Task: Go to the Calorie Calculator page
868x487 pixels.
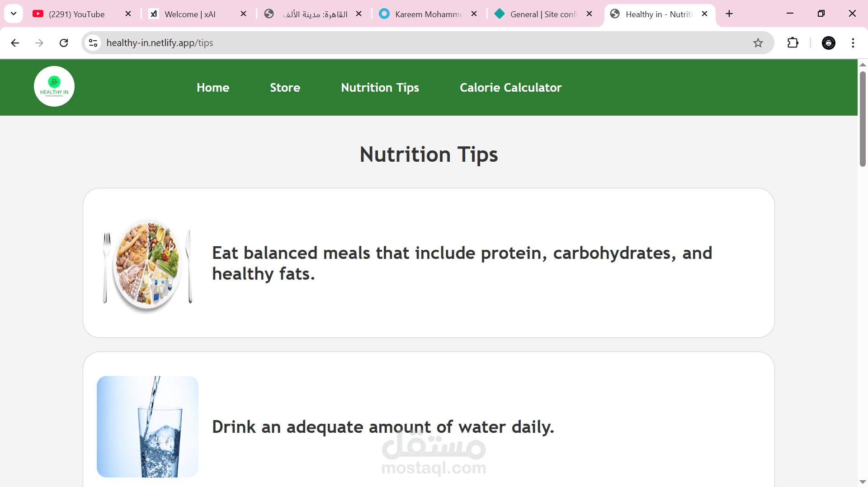Action: click(x=510, y=88)
